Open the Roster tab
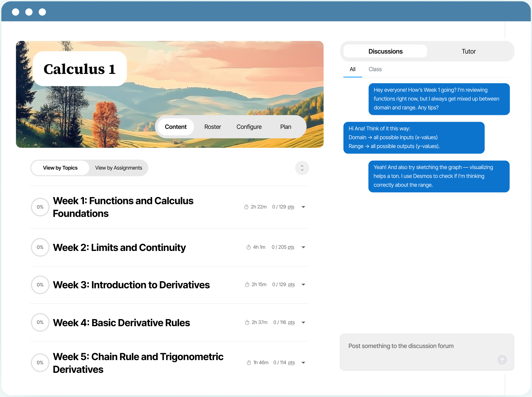532x397 pixels. 212,127
